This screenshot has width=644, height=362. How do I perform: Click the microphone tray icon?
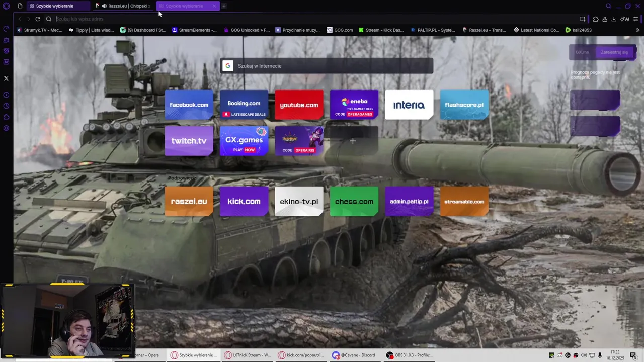(600, 355)
